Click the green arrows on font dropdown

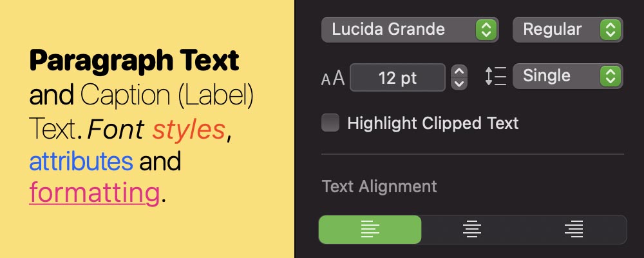[486, 29]
